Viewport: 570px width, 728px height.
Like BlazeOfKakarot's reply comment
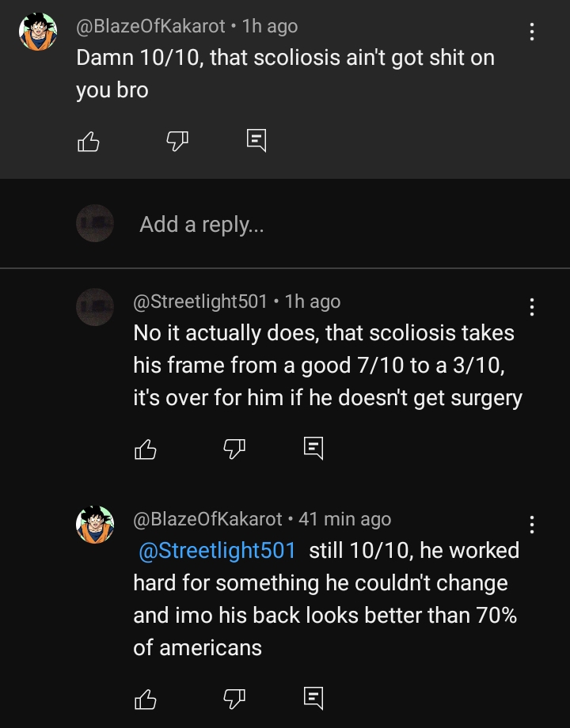(x=146, y=699)
